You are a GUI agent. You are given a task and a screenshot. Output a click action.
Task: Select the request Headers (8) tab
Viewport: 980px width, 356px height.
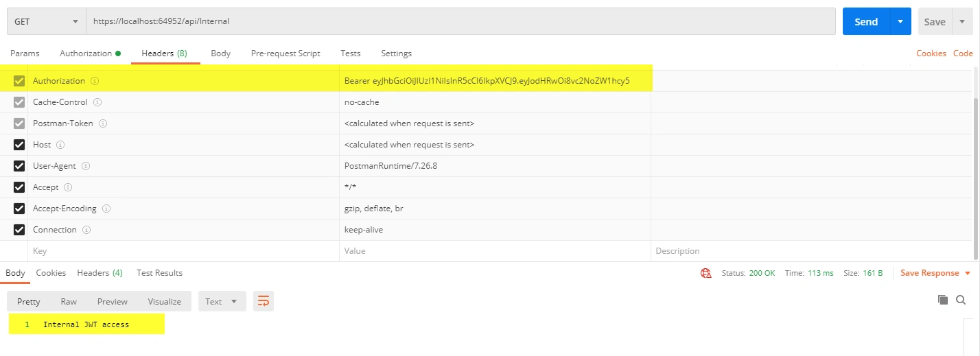tap(165, 54)
